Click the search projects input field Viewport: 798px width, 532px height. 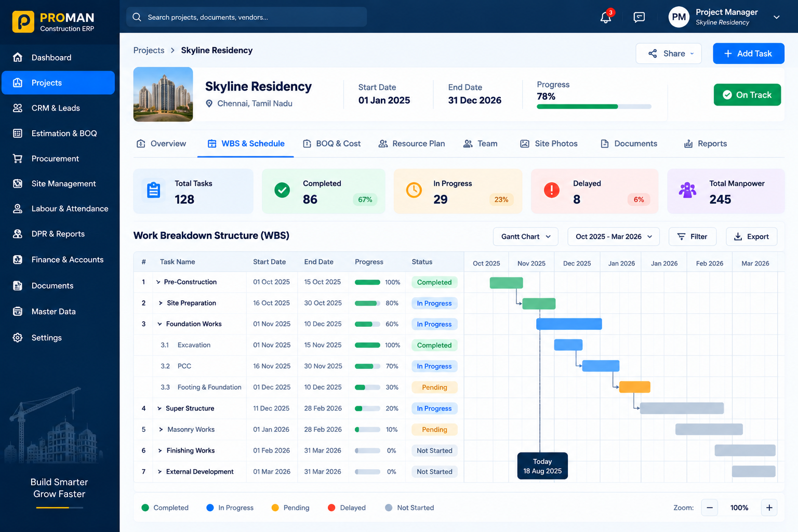click(x=246, y=17)
